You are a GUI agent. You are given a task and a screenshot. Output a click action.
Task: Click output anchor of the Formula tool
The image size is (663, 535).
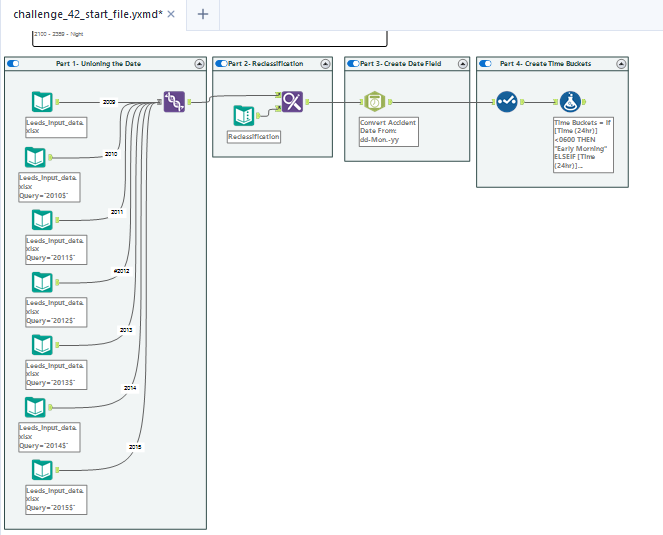click(x=584, y=102)
